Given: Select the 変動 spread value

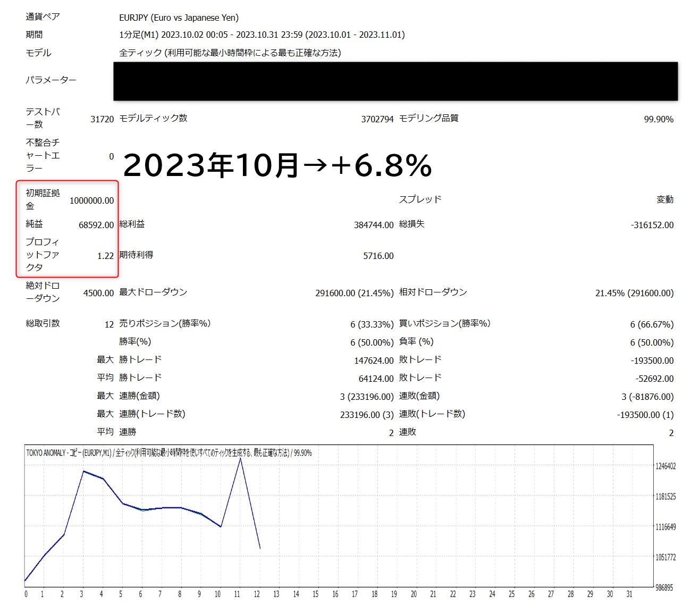Looking at the screenshot, I should [665, 199].
